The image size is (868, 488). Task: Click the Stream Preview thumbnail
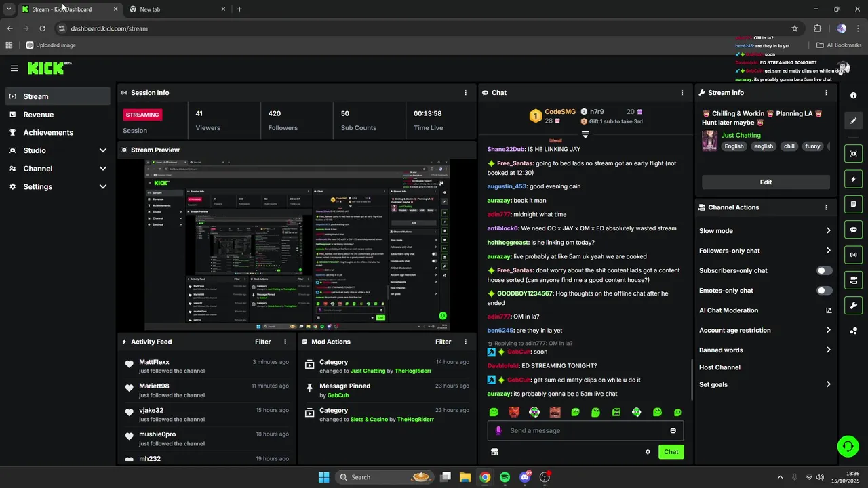tap(297, 245)
